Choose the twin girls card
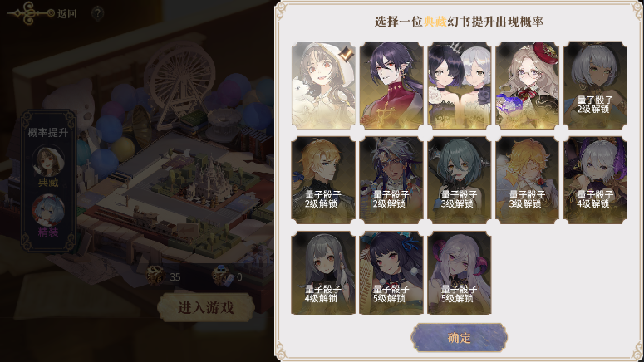 [x=460, y=85]
